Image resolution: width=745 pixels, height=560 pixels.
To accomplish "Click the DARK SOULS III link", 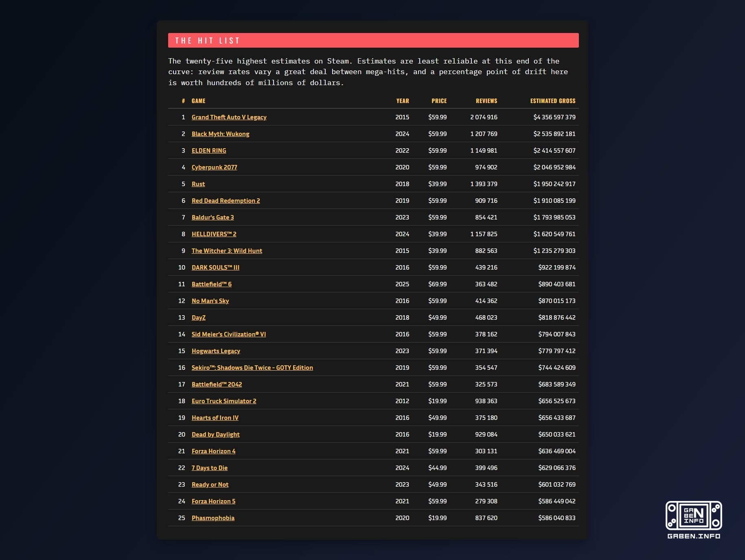I will click(x=215, y=268).
